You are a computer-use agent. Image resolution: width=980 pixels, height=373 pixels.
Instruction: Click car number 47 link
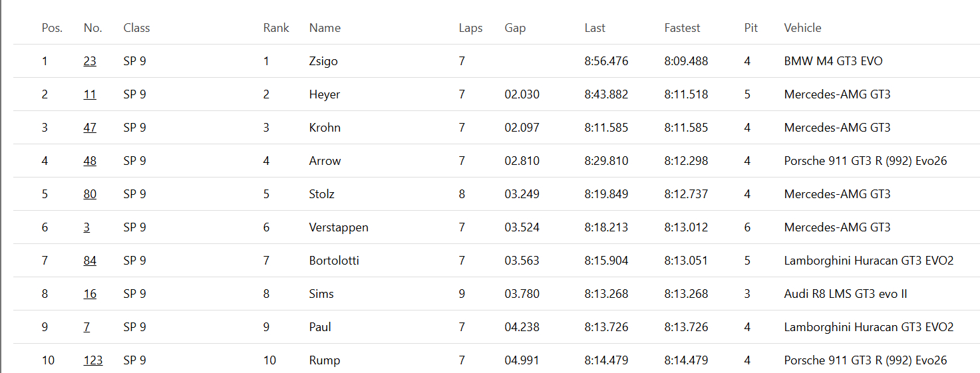click(90, 128)
